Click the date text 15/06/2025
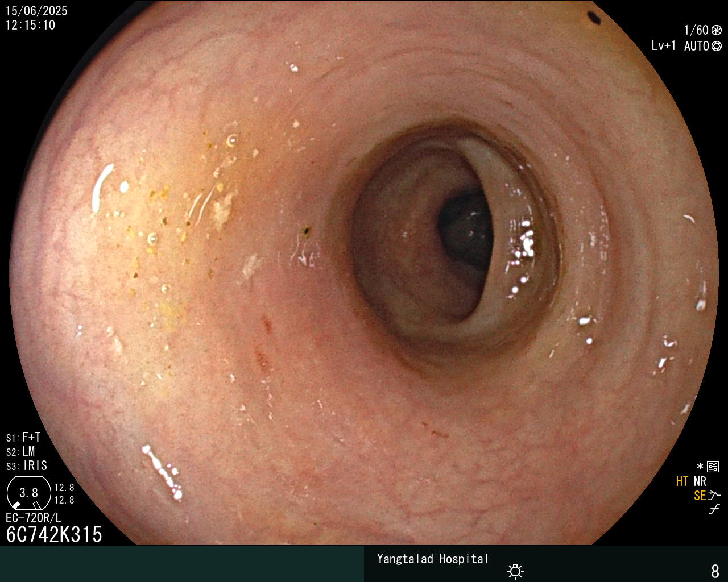The width and height of the screenshot is (728, 582). click(x=36, y=11)
